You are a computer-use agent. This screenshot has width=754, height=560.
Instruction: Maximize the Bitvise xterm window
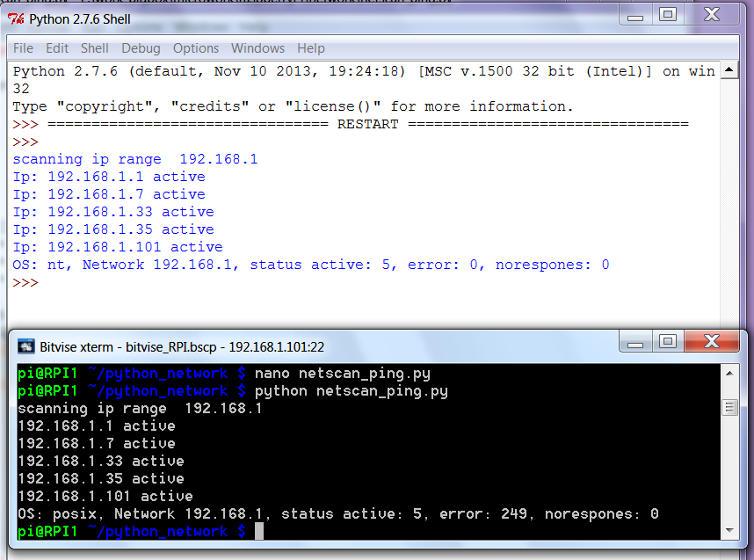point(668,341)
